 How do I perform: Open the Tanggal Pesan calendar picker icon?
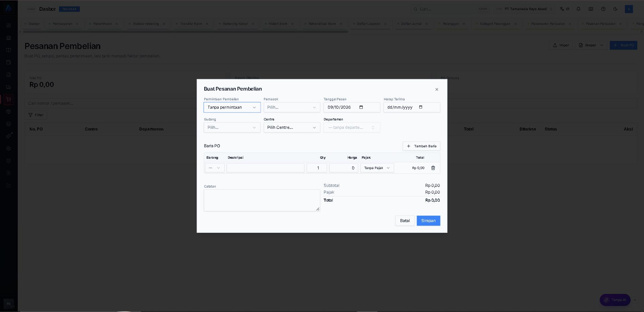(x=361, y=107)
